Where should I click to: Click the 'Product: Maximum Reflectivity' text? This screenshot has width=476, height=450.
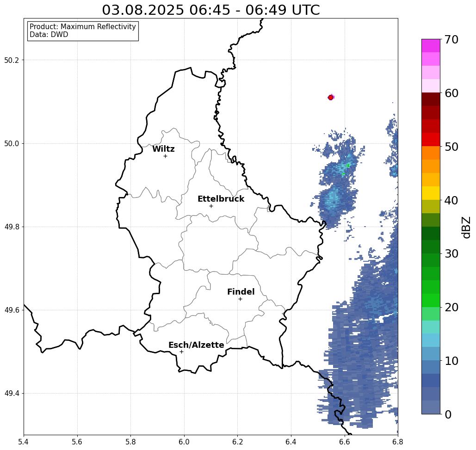pyautogui.click(x=82, y=27)
